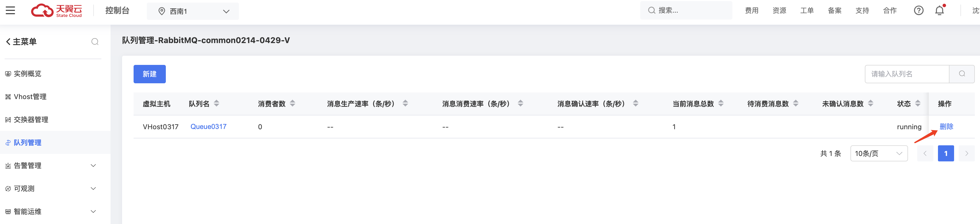Image resolution: width=980 pixels, height=224 pixels.
Task: Click the search icon in main菜单 panel
Action: (95, 41)
